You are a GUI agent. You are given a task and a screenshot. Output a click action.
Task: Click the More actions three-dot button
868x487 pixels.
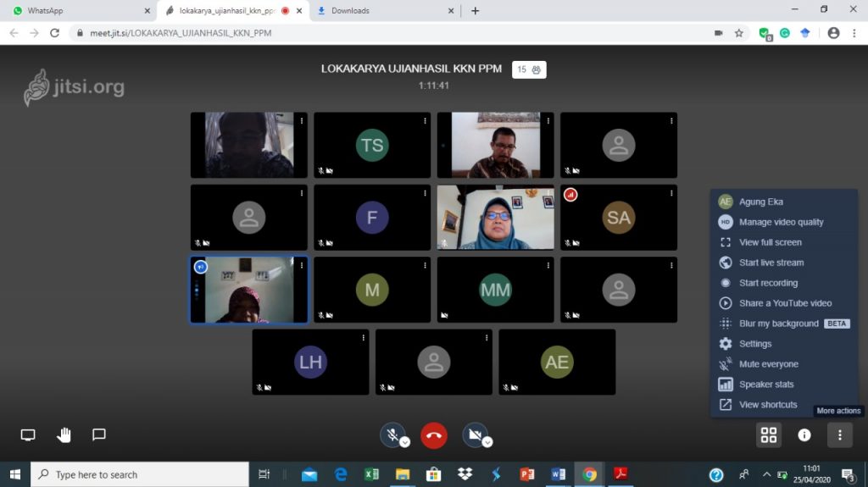coord(839,434)
